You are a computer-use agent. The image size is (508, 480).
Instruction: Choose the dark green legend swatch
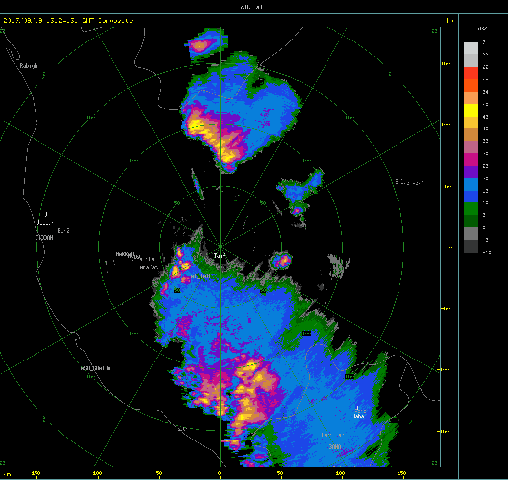coord(471,221)
